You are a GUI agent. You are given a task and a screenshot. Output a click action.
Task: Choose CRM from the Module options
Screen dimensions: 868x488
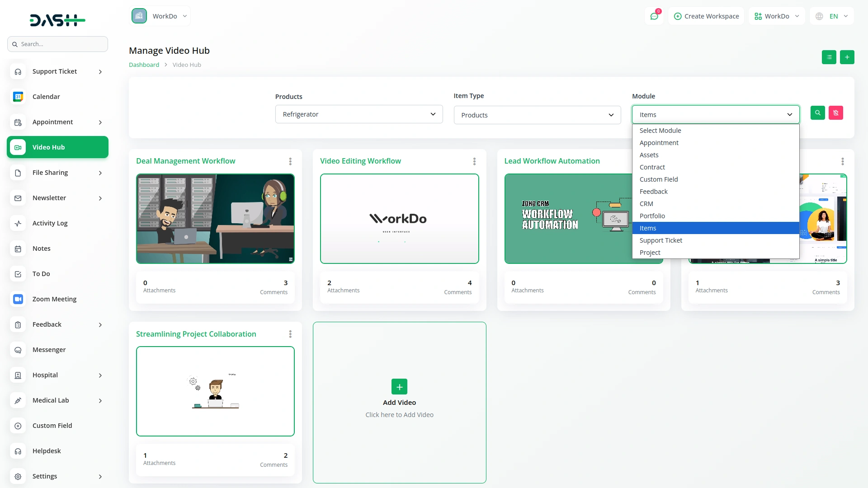tap(646, 203)
